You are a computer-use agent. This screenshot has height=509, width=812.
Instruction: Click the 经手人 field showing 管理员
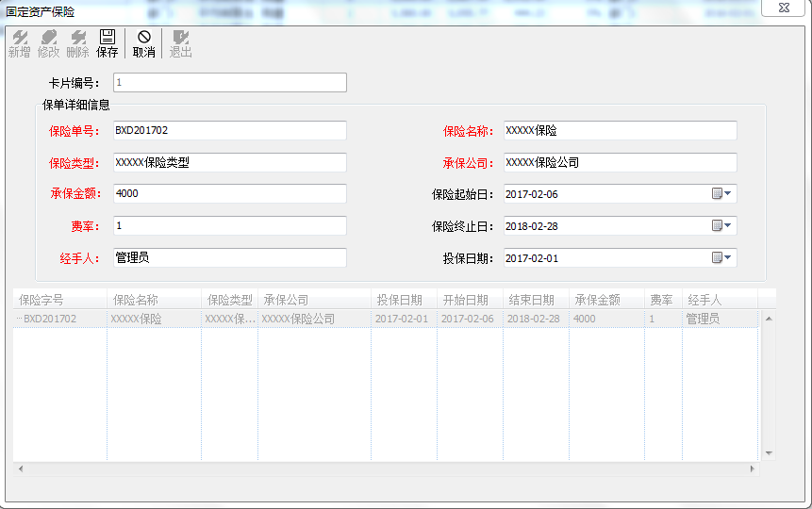229,257
